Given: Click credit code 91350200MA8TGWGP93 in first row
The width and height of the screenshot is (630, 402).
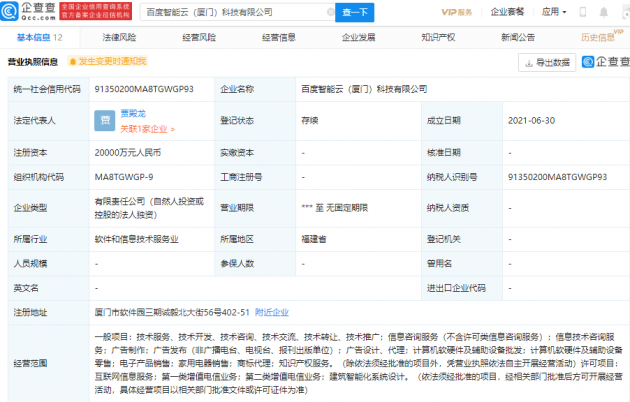Looking at the screenshot, I should click(x=144, y=89).
